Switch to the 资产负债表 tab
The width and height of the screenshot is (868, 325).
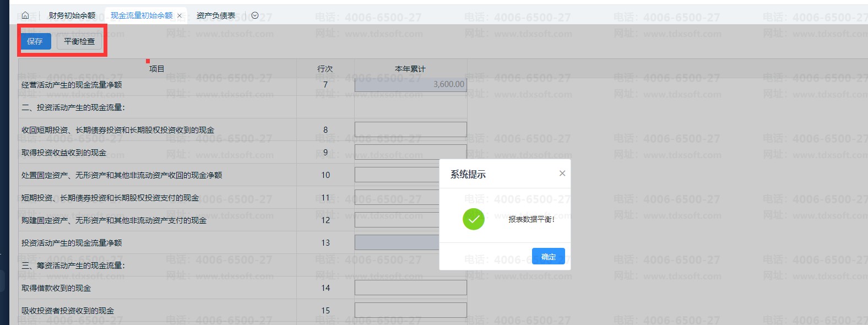(x=215, y=15)
